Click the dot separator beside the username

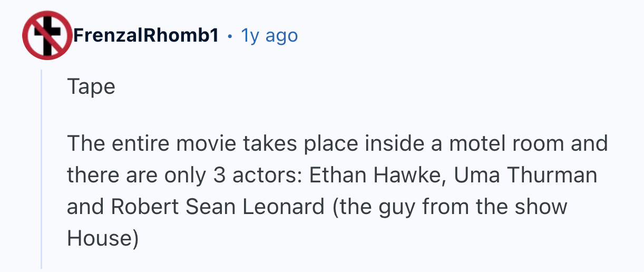pyautogui.click(x=229, y=36)
